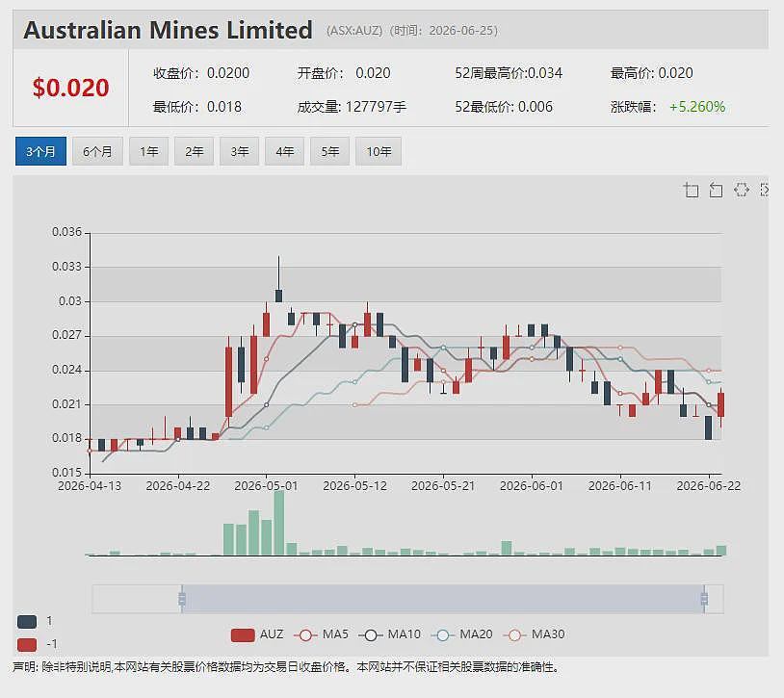
Task: Click the 2026-05-21 x-axis date label
Action: 443,485
